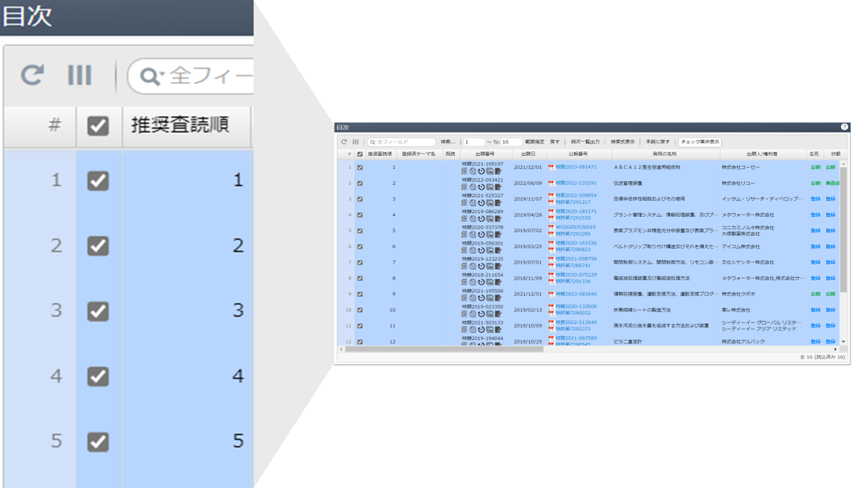This screenshot has height=488, width=868.
Task: Click the edit memo icon under 特開2021-525327
Action: 498,203
